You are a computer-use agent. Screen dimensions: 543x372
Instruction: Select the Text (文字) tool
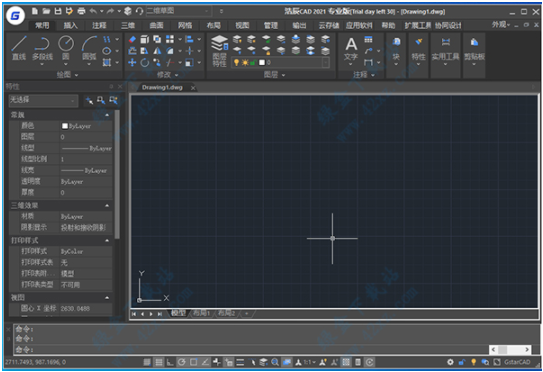[x=351, y=49]
